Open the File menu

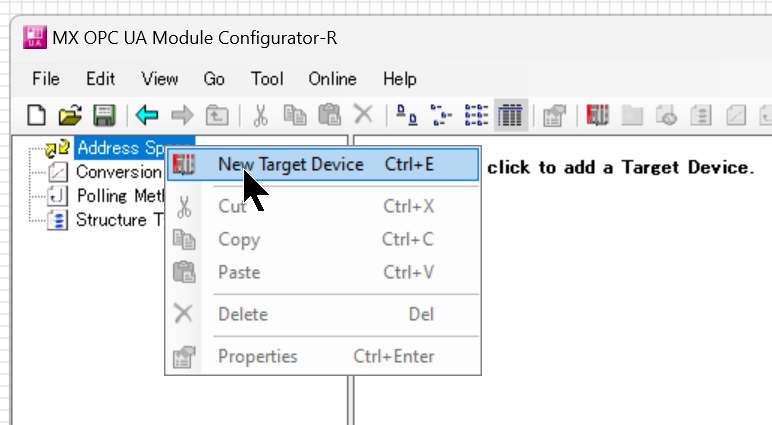pos(46,79)
